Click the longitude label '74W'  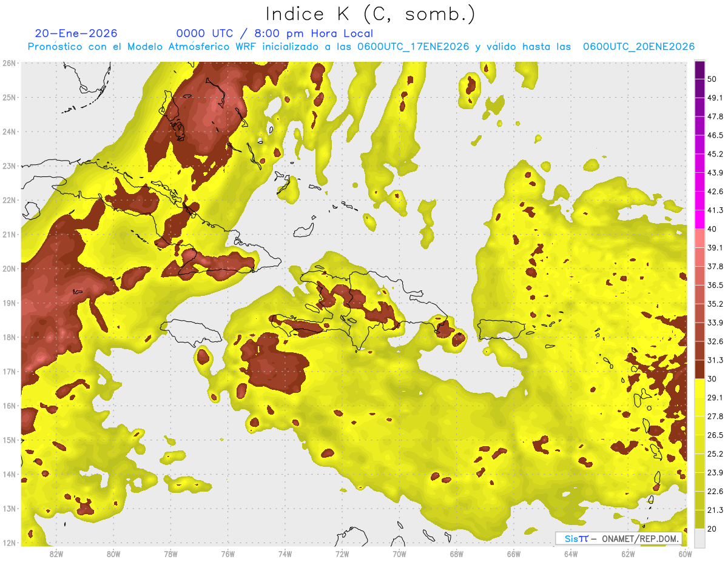(285, 554)
